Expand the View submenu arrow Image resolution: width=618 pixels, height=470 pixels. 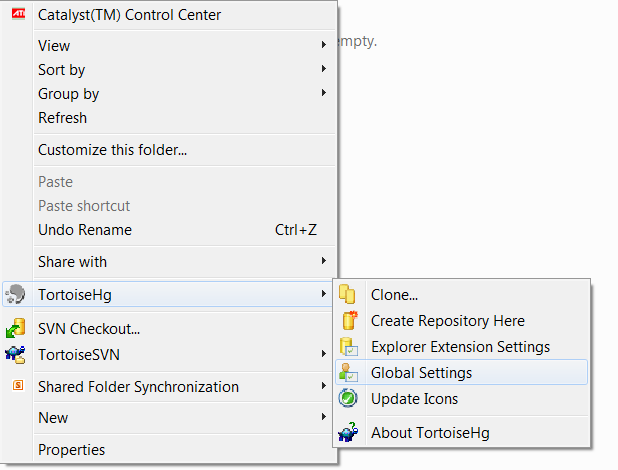click(324, 45)
